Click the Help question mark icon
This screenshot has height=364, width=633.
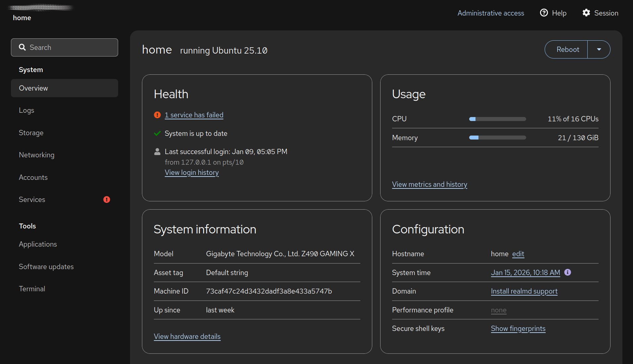point(544,13)
